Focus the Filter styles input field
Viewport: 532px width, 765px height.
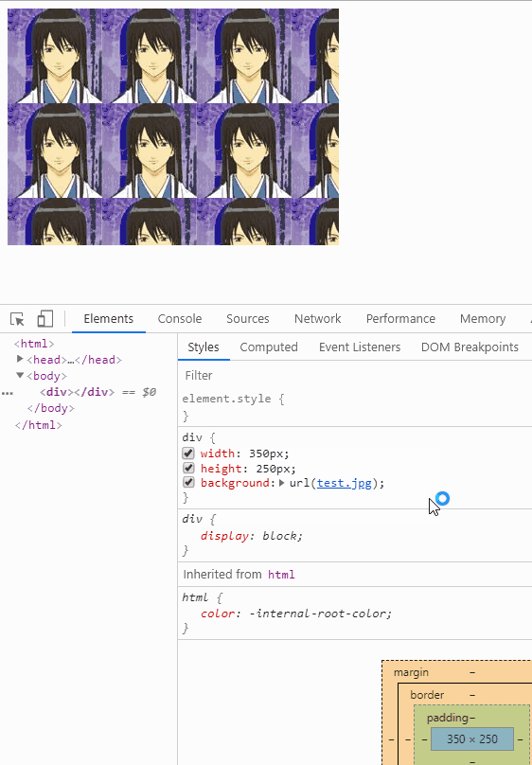pos(354,375)
